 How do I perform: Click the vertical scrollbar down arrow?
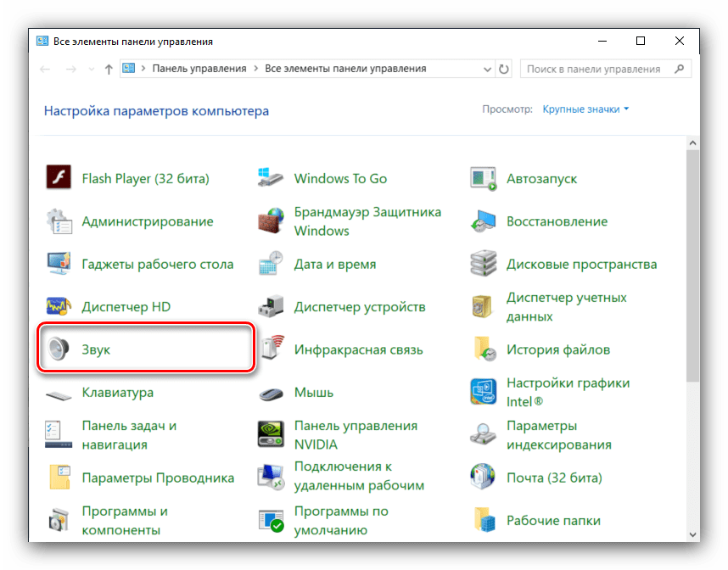692,534
